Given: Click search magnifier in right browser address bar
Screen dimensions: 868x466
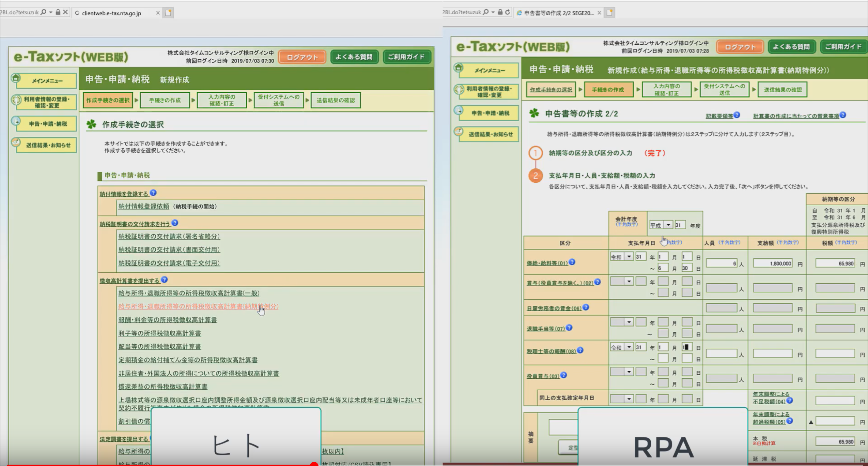Looking at the screenshot, I should point(486,12).
